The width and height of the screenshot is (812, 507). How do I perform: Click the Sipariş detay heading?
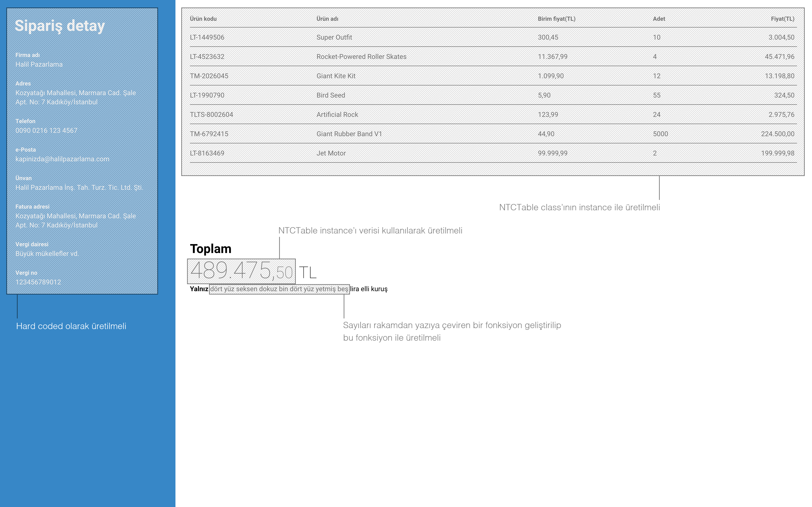click(x=60, y=26)
